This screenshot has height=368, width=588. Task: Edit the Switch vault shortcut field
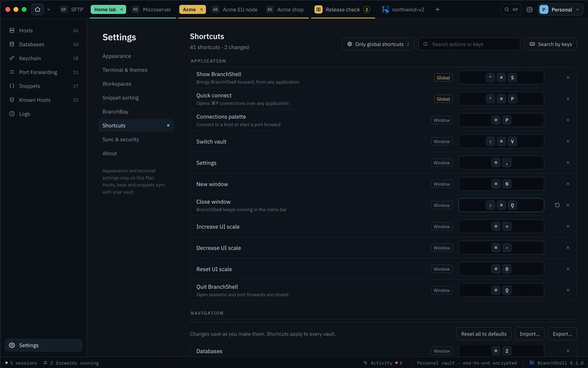point(501,141)
